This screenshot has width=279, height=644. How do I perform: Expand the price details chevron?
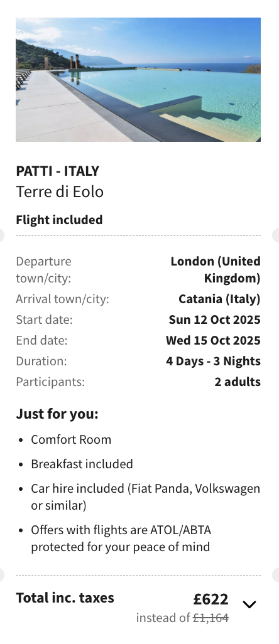[249, 604]
